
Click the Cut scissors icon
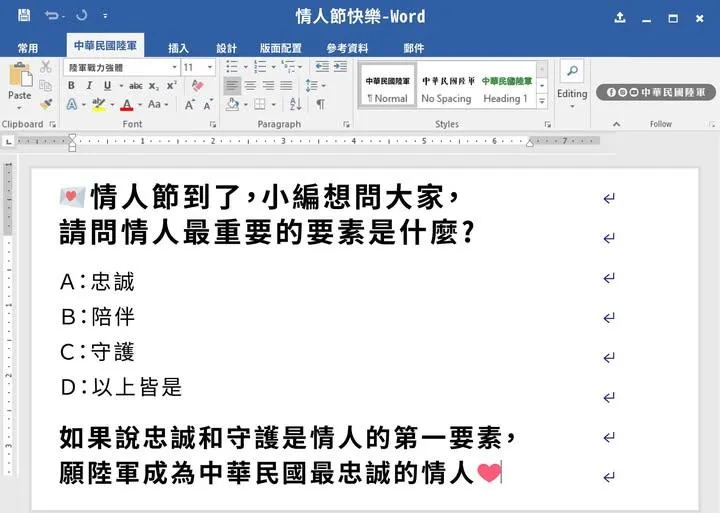(x=45, y=67)
